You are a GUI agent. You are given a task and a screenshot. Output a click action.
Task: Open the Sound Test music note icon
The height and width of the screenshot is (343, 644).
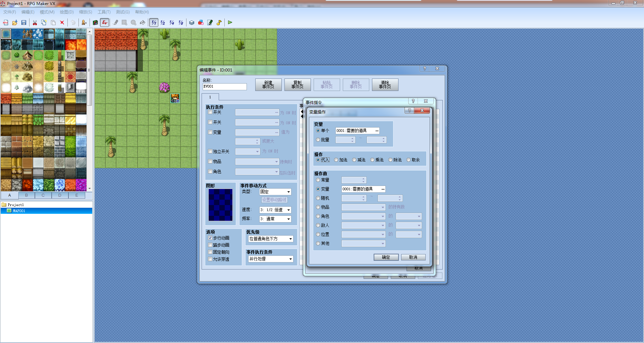(x=219, y=22)
